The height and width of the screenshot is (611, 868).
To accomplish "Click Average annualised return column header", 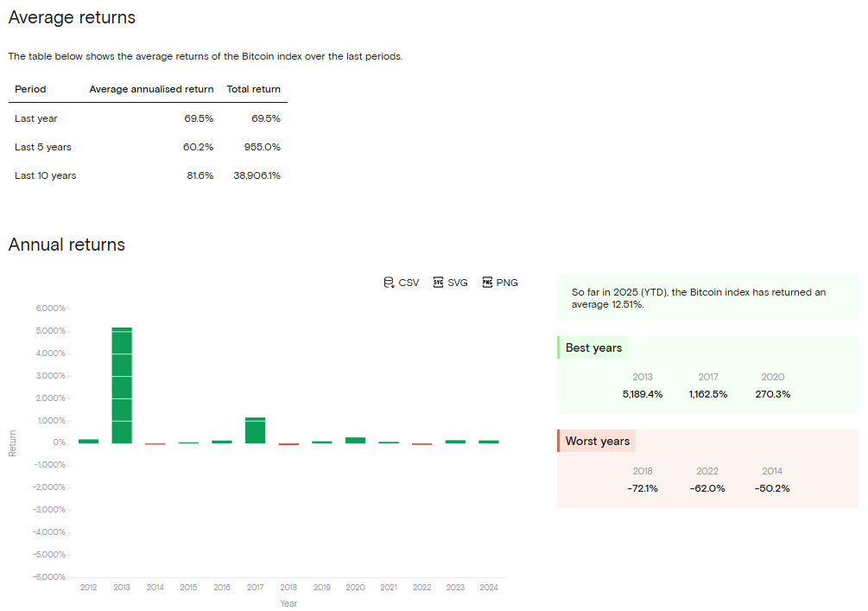I will 151,89.
